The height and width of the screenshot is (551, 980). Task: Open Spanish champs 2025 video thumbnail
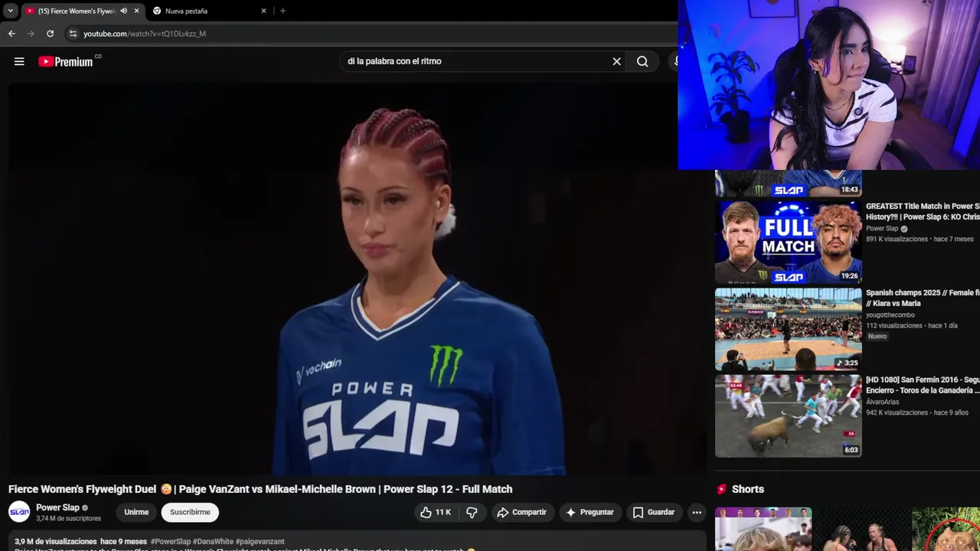[788, 329]
